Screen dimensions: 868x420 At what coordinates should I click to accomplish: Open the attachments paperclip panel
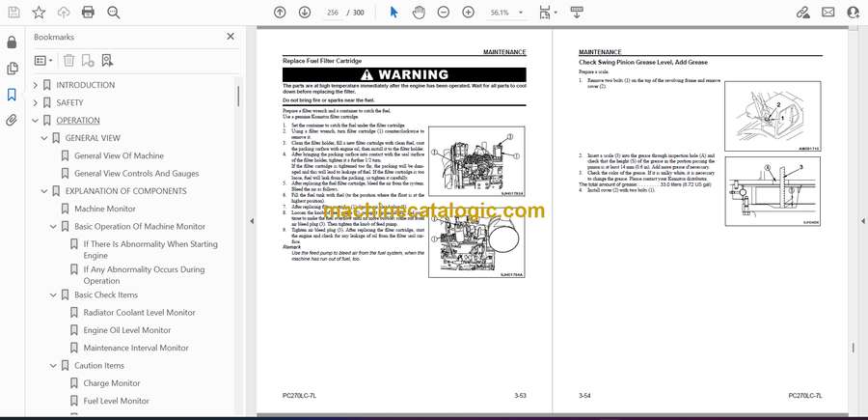point(12,121)
